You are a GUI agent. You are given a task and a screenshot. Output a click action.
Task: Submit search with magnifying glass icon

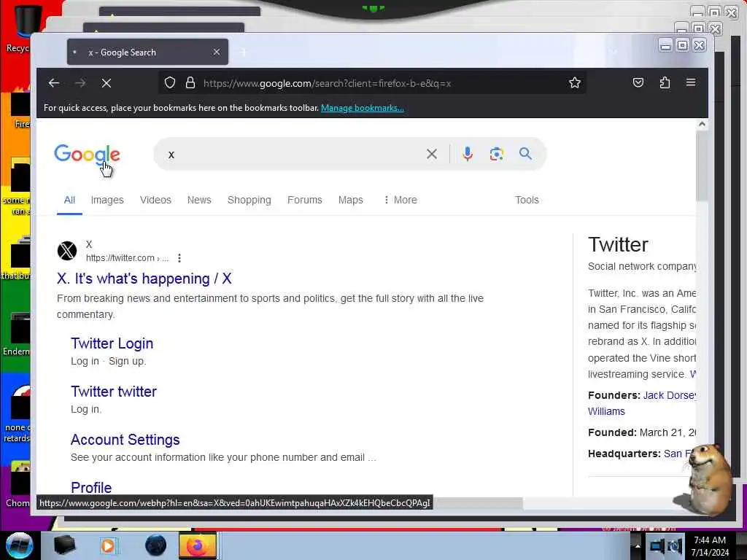tap(525, 153)
